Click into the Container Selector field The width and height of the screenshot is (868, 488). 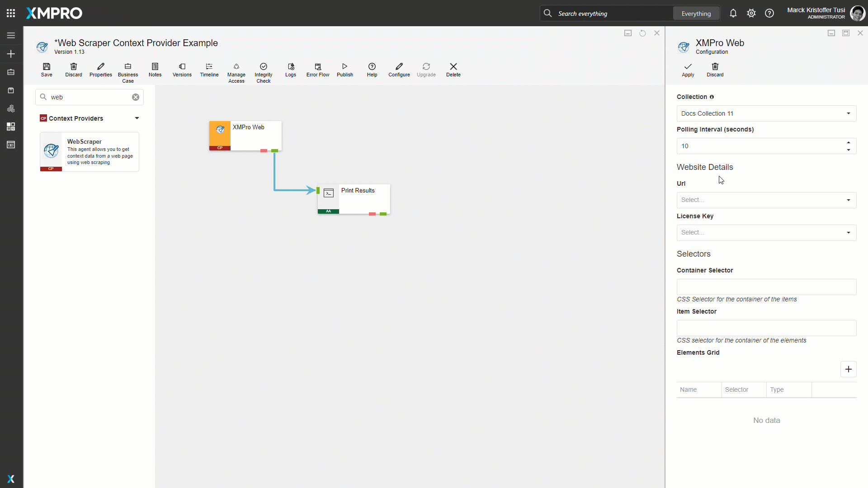click(766, 287)
